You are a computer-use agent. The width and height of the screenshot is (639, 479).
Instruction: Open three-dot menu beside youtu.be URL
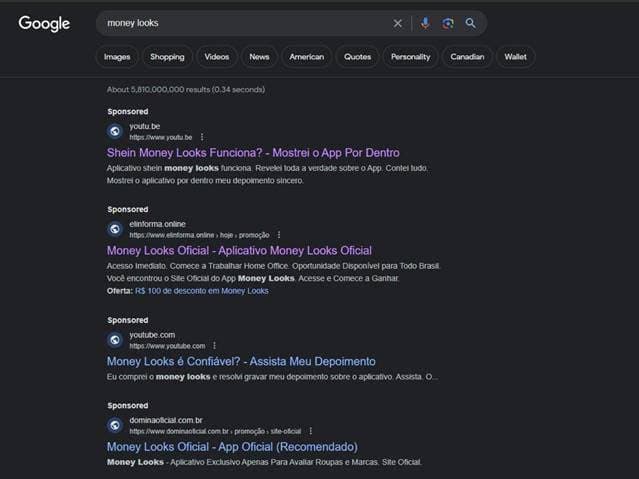pyautogui.click(x=202, y=137)
